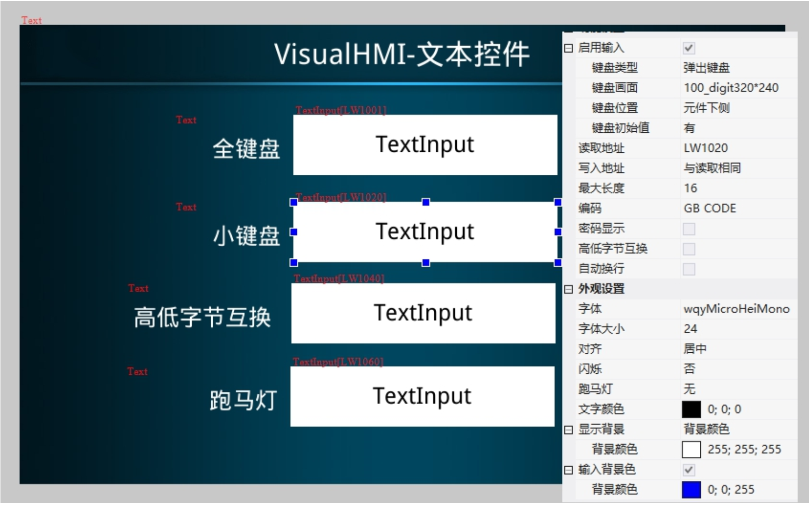Image resolution: width=812 pixels, height=506 pixels.
Task: Select the TextInput widget beside 全键盘
Action: pyautogui.click(x=425, y=145)
